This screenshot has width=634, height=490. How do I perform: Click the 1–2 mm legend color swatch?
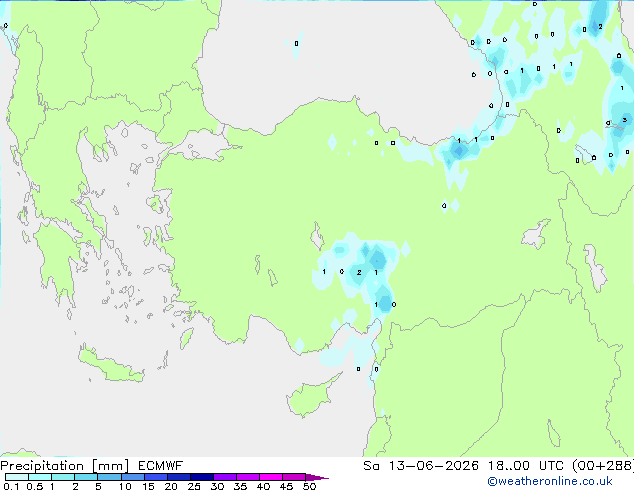(63, 477)
